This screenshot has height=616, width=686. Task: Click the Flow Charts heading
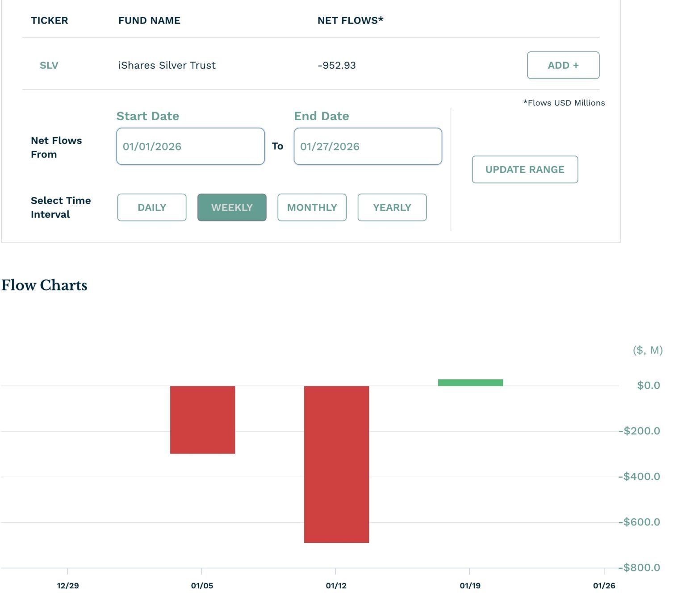pos(44,285)
